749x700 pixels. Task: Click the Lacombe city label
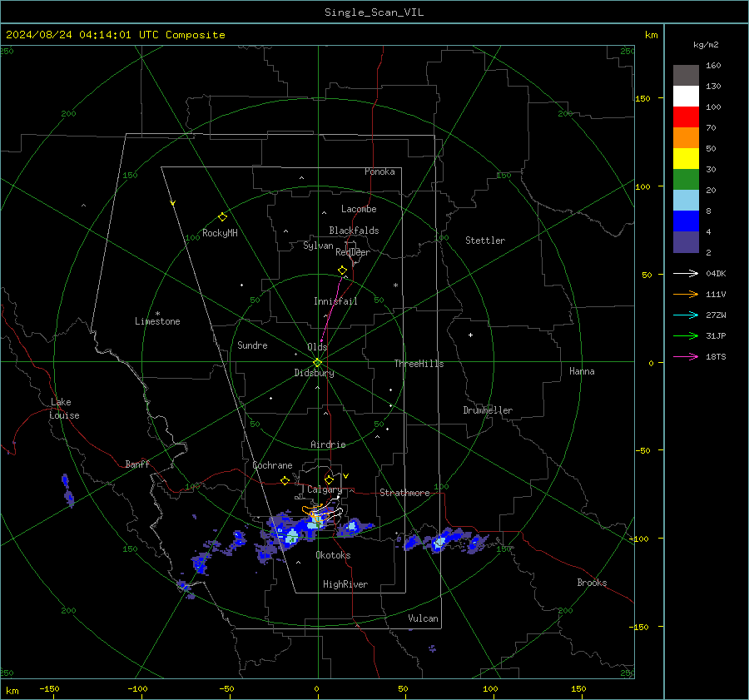tap(359, 209)
